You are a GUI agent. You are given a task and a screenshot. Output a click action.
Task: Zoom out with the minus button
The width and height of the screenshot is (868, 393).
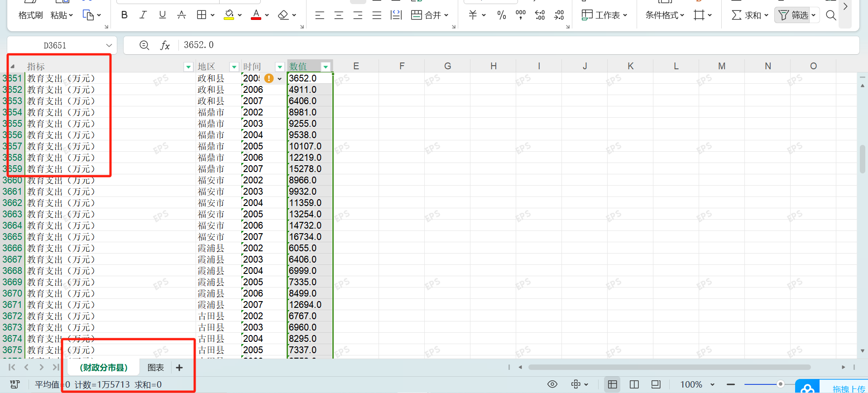pos(730,384)
